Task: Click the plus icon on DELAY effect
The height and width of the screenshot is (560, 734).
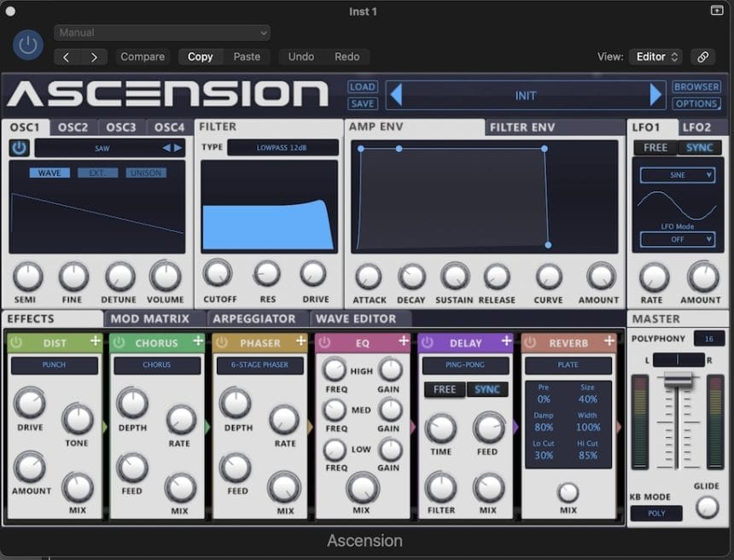Action: pyautogui.click(x=506, y=341)
